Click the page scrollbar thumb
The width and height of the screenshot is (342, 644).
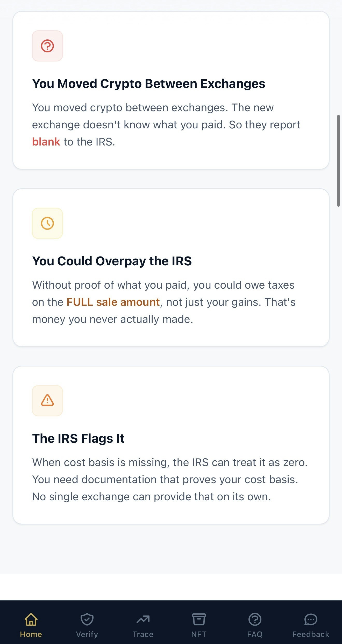338,161
